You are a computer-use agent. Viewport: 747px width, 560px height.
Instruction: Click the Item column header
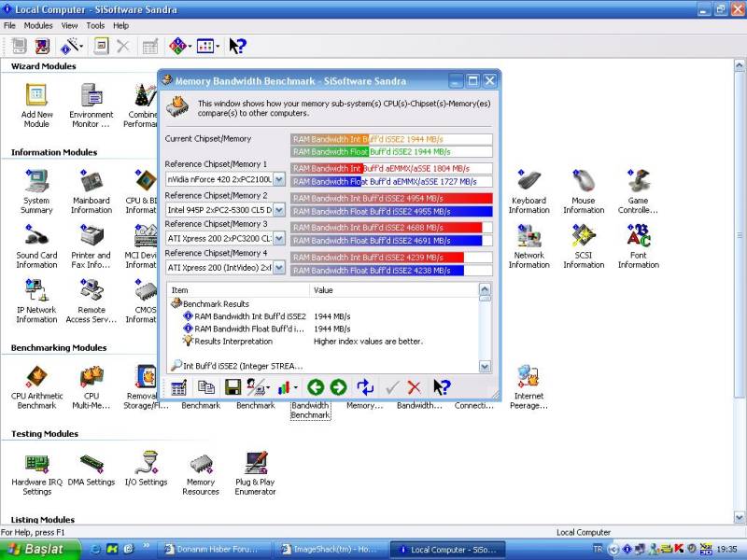238,290
